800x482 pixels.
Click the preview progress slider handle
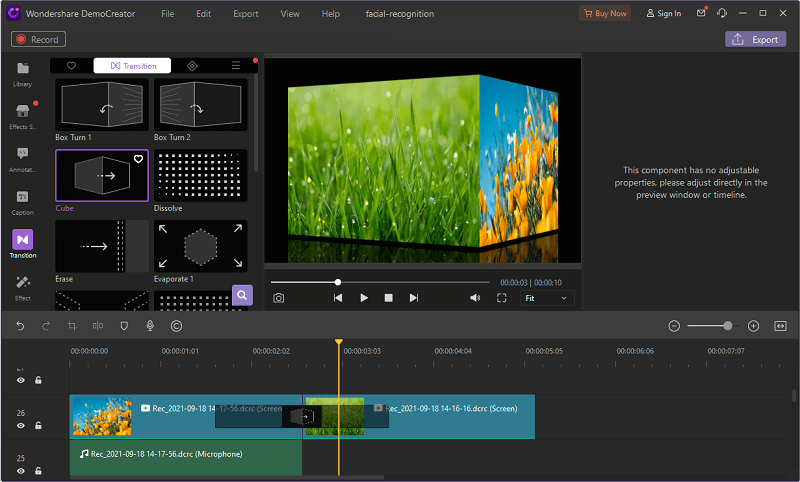point(338,282)
